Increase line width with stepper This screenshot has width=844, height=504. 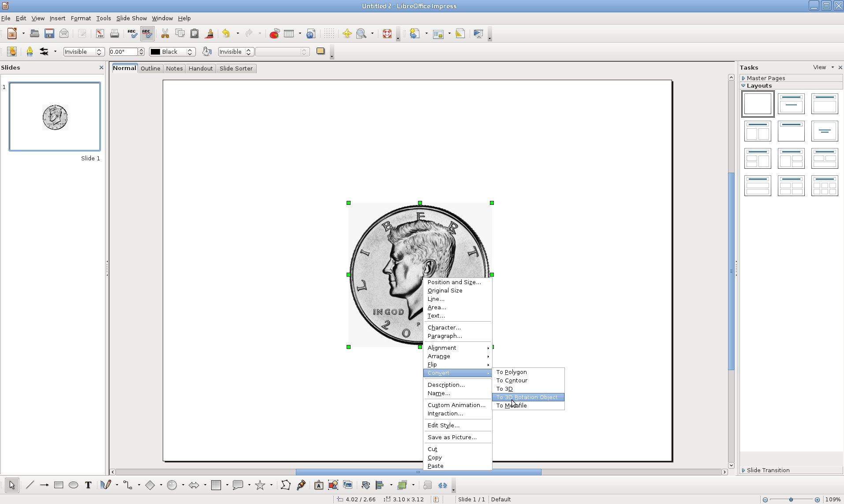pos(141,50)
